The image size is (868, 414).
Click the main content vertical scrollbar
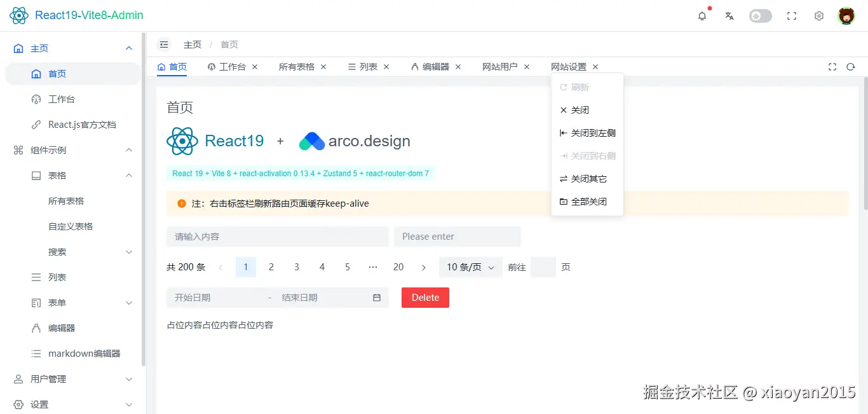[x=865, y=144]
